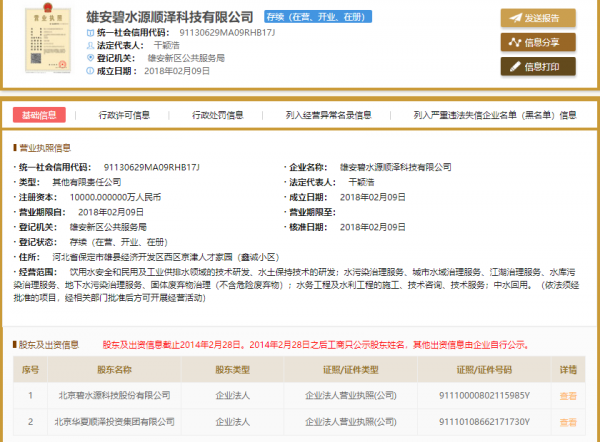Open the business license thumbnail image
The image size is (600, 442).
coord(48,38)
